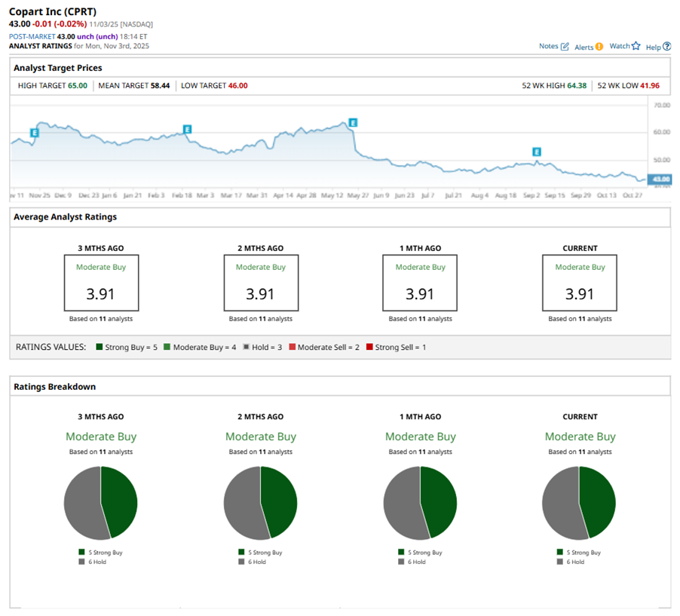Click the earnings marker near May 27
The height and width of the screenshot is (616, 680).
(352, 122)
